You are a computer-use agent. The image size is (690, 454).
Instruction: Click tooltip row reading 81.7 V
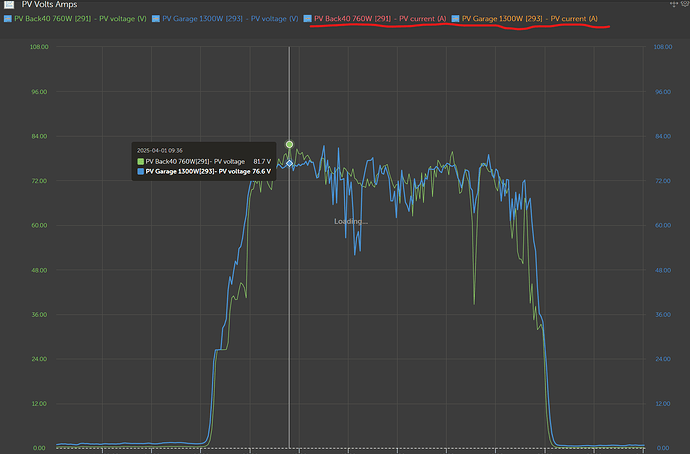coord(204,161)
